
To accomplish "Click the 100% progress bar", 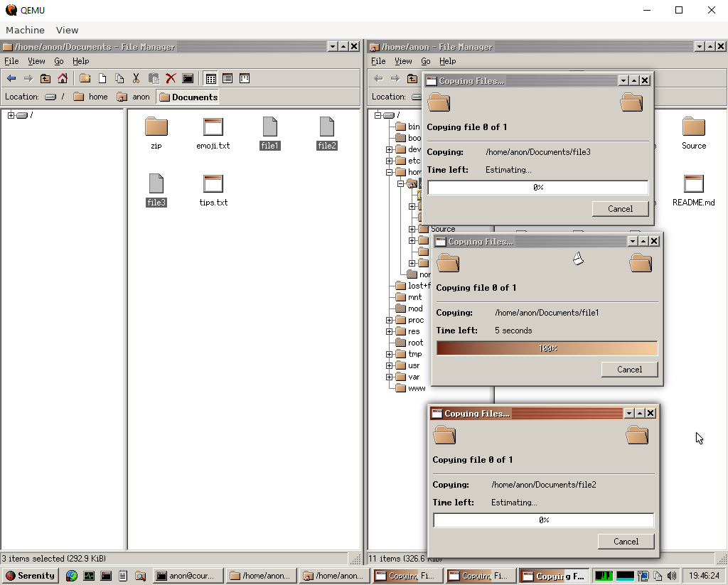I will [x=546, y=348].
